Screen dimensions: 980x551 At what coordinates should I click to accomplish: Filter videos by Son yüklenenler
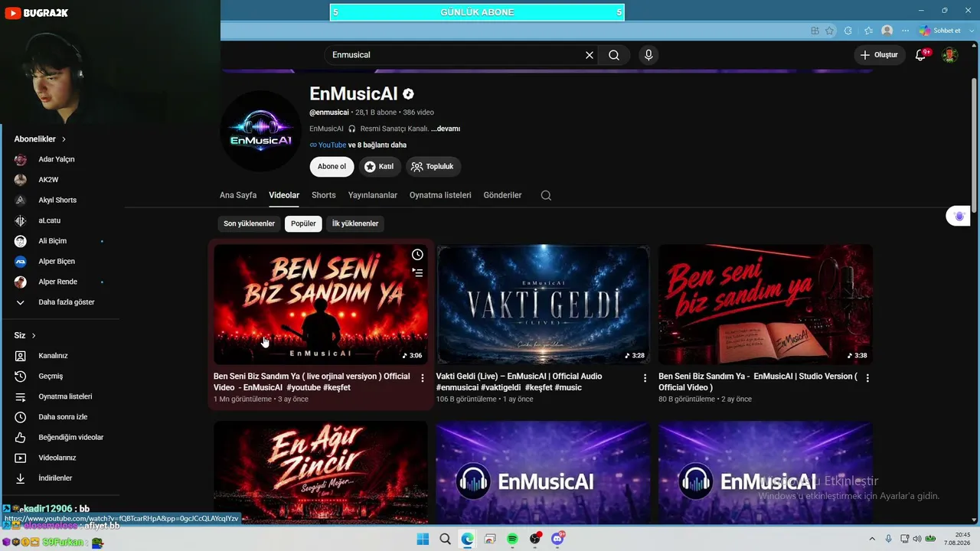pyautogui.click(x=249, y=223)
